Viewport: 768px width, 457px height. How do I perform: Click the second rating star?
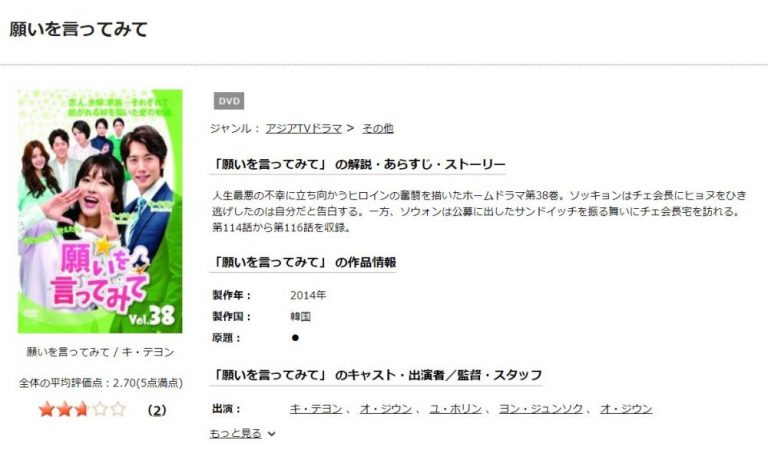pyautogui.click(x=64, y=409)
